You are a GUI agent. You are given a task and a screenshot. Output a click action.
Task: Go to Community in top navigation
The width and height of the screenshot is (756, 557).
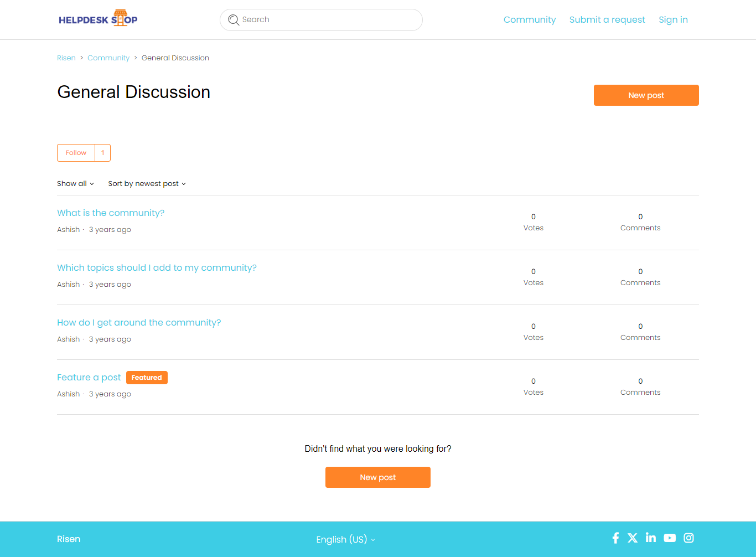[529, 20]
